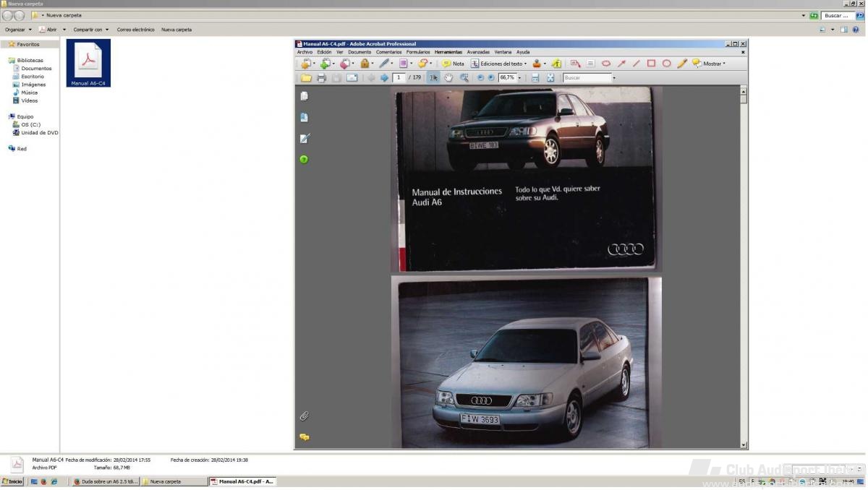
Task: Select the Highlighter tool icon
Action: click(556, 64)
